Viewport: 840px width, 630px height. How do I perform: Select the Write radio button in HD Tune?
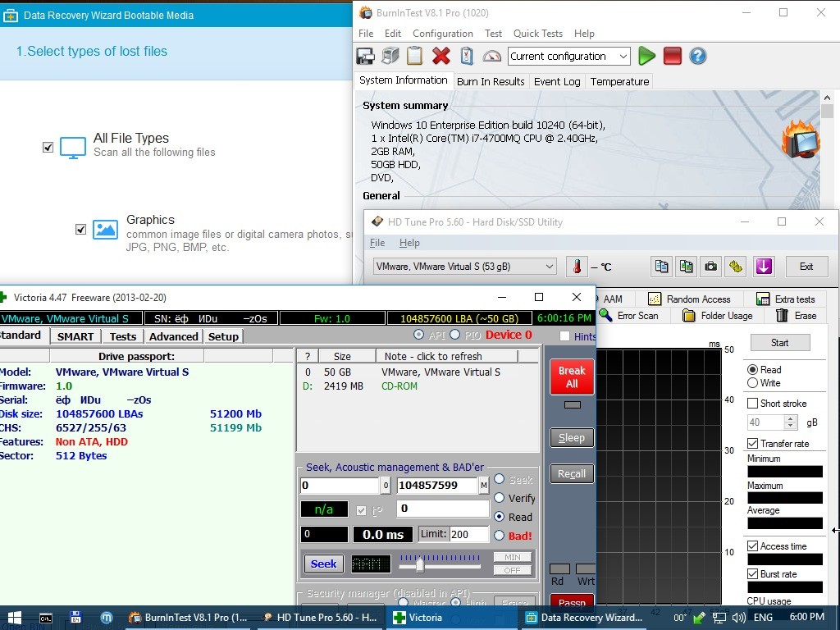[x=753, y=383]
